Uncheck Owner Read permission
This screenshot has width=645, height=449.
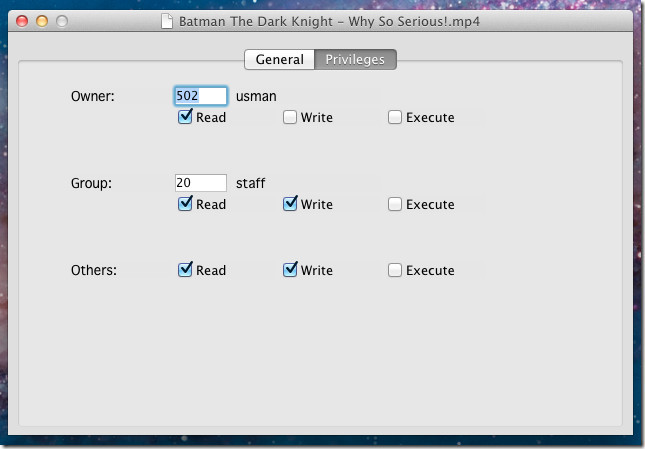click(x=185, y=117)
